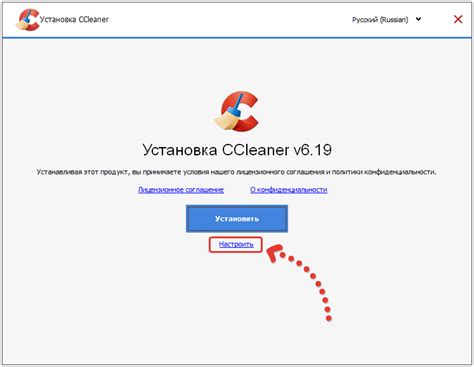
Task: Click the large CCleaner logo in center
Action: (237, 111)
